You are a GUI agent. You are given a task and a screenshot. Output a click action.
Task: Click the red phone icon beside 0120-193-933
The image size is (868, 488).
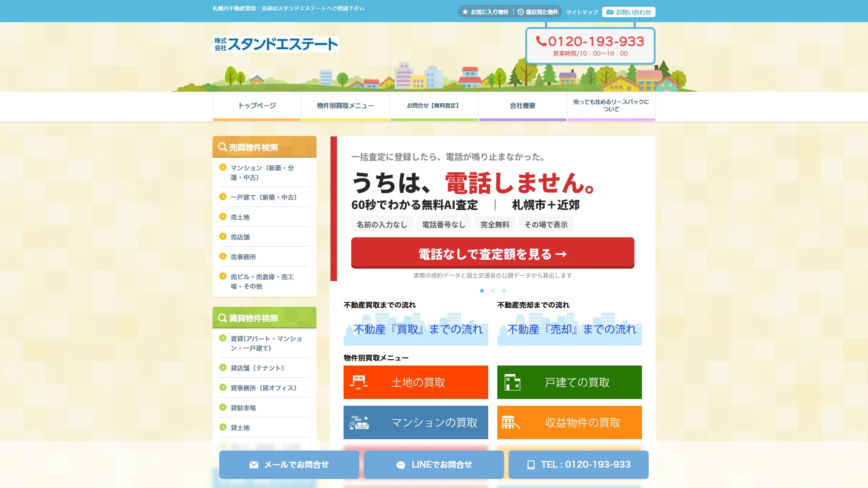(x=541, y=41)
